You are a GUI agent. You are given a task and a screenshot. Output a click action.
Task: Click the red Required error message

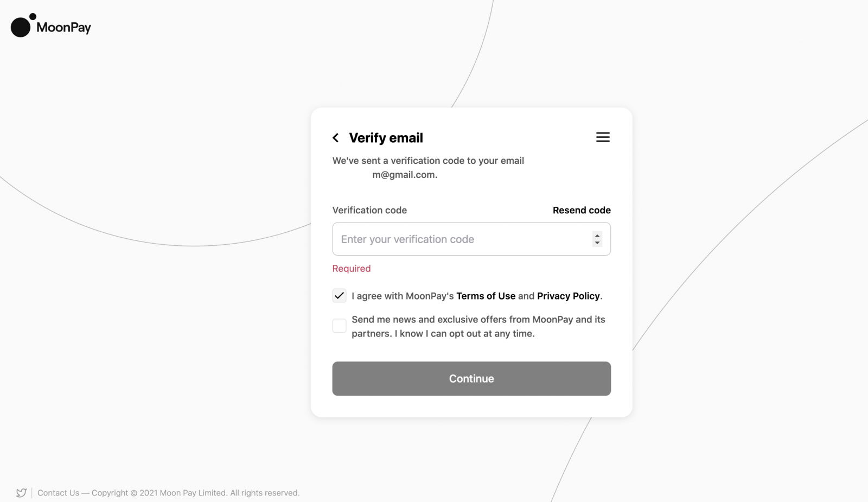352,269
